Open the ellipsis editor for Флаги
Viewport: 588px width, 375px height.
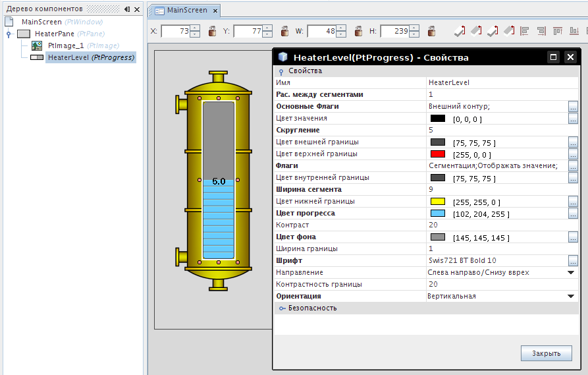point(573,166)
